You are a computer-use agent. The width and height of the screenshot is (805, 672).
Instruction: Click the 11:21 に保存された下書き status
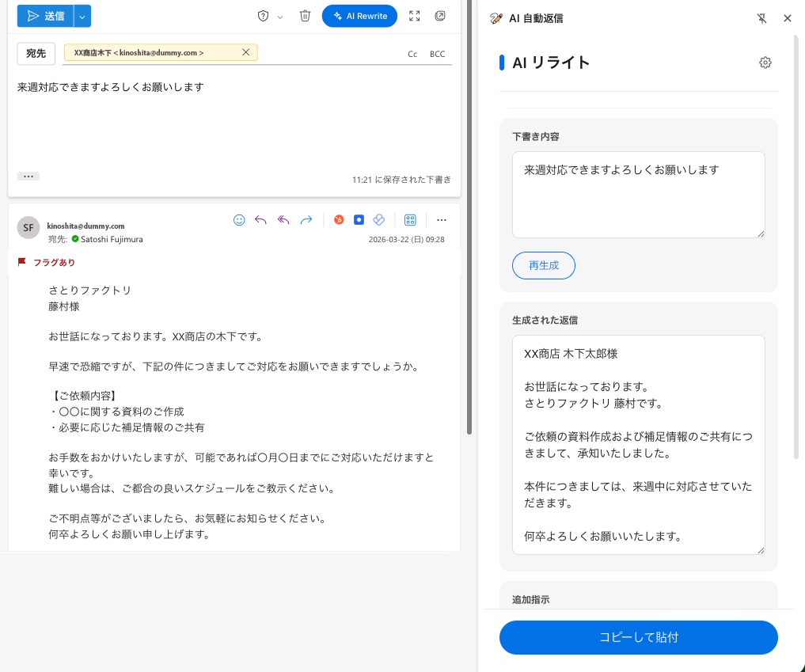[401, 180]
